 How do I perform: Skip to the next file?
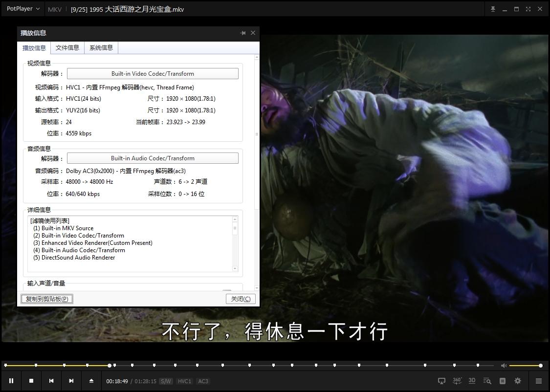[x=71, y=381]
